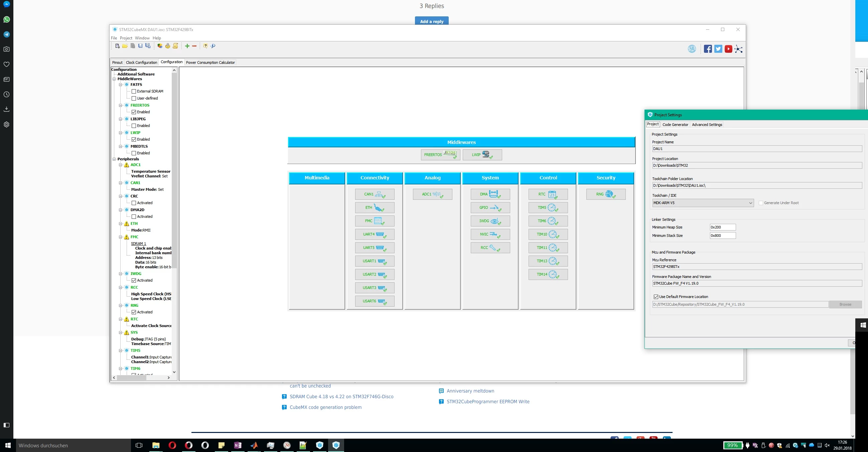Open the ETH connectivity configuration button
The image size is (868, 452).
(x=375, y=207)
